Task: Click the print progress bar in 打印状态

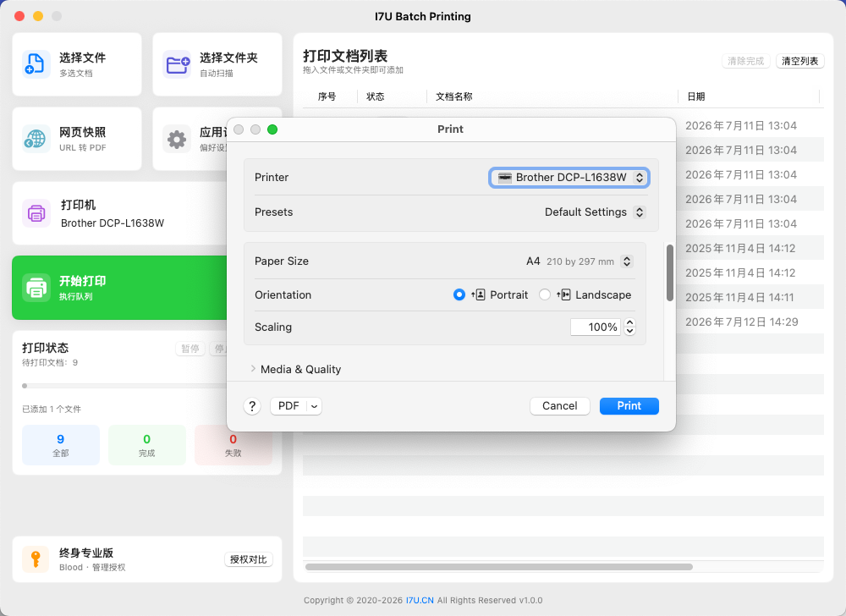Action: tap(124, 386)
